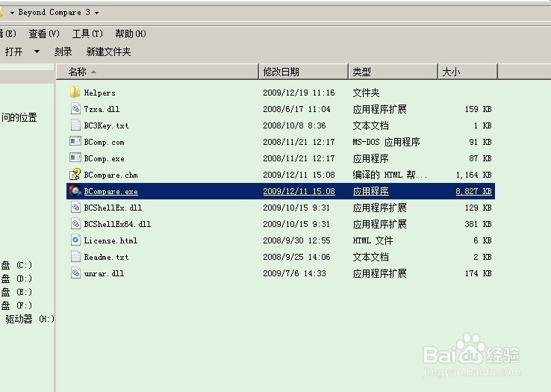
Task: Expand the dropdown arrow beside 打开
Action: (37, 52)
